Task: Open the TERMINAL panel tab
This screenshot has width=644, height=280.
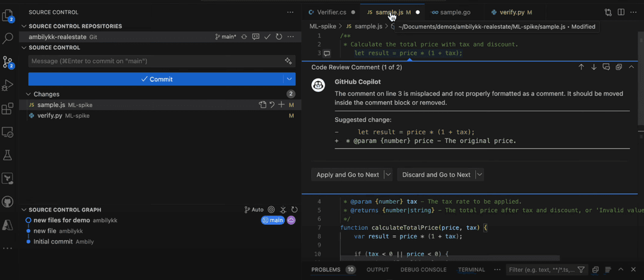Action: [x=472, y=270]
